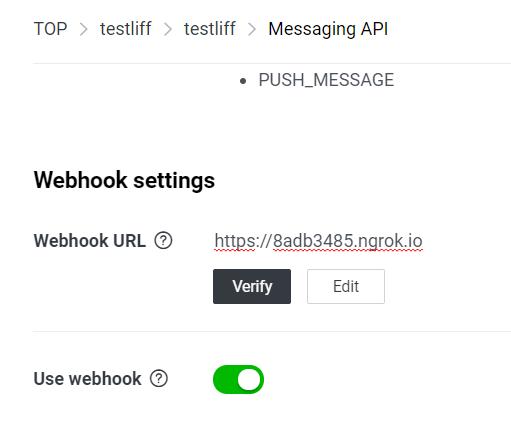
Task: Go to TOP in the breadcrumb
Action: pos(50,29)
